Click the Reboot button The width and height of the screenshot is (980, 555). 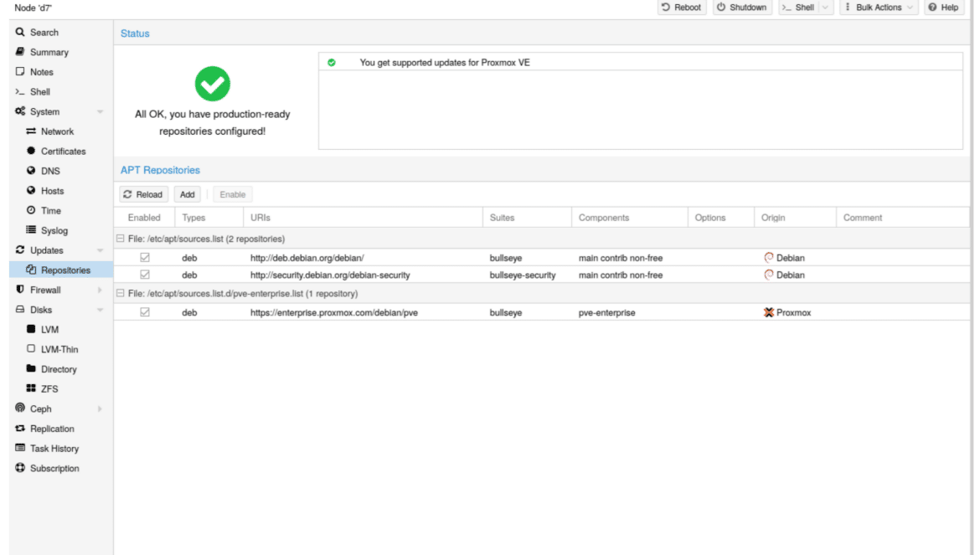coord(682,8)
